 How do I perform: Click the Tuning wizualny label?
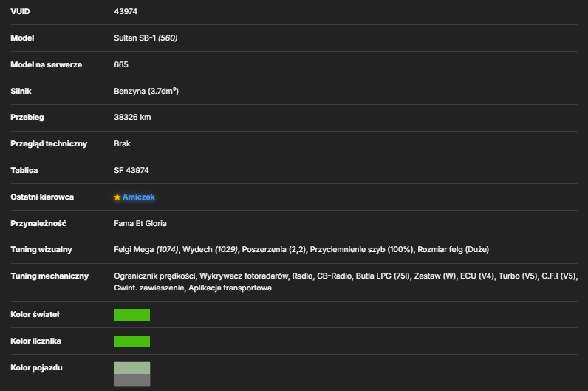(41, 250)
